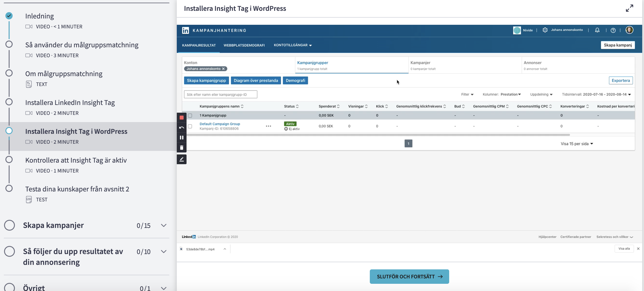Click Slutför och fortsätt button
The height and width of the screenshot is (291, 644).
[x=409, y=276]
